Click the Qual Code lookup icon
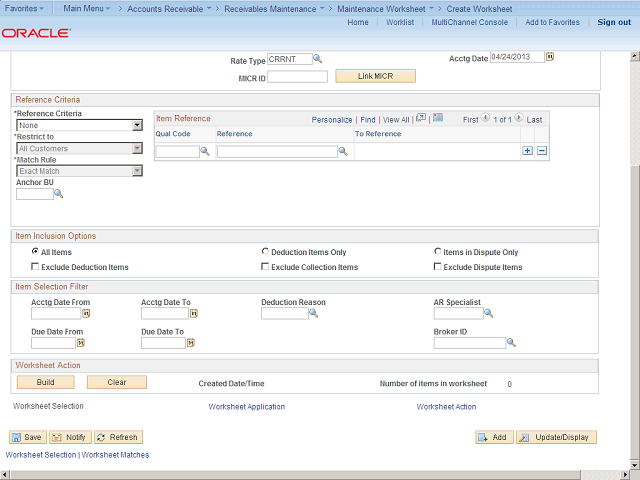Viewport: 640px width, 480px height. click(x=205, y=151)
